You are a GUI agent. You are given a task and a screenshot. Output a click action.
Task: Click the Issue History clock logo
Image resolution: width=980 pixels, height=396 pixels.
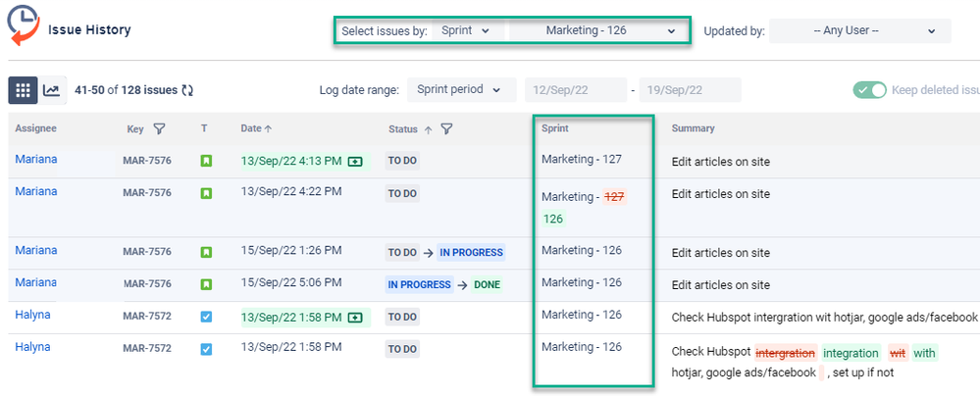[24, 25]
